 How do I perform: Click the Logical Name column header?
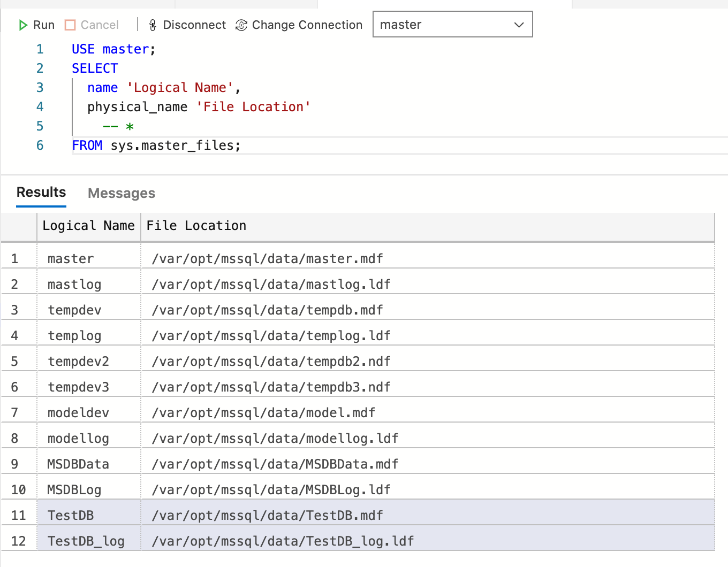(88, 226)
